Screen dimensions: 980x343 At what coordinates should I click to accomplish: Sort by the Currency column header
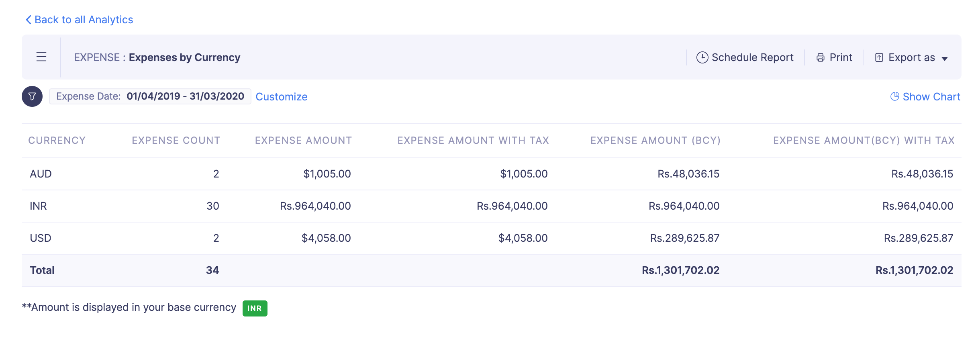pyautogui.click(x=57, y=140)
